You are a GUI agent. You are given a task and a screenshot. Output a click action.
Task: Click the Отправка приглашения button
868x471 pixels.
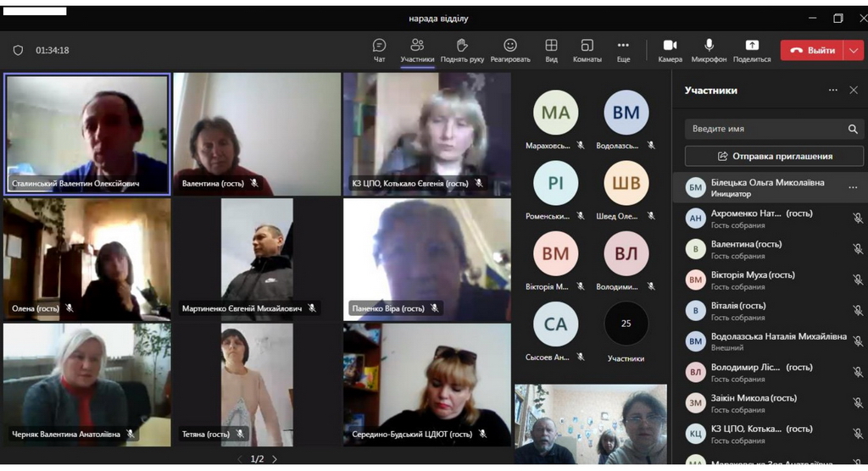[x=775, y=156]
